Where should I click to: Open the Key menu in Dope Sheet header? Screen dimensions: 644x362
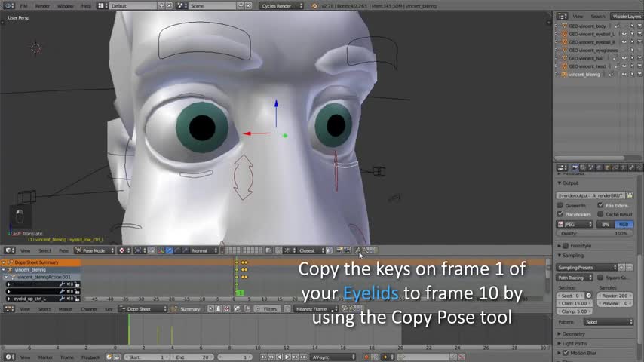[x=109, y=309]
